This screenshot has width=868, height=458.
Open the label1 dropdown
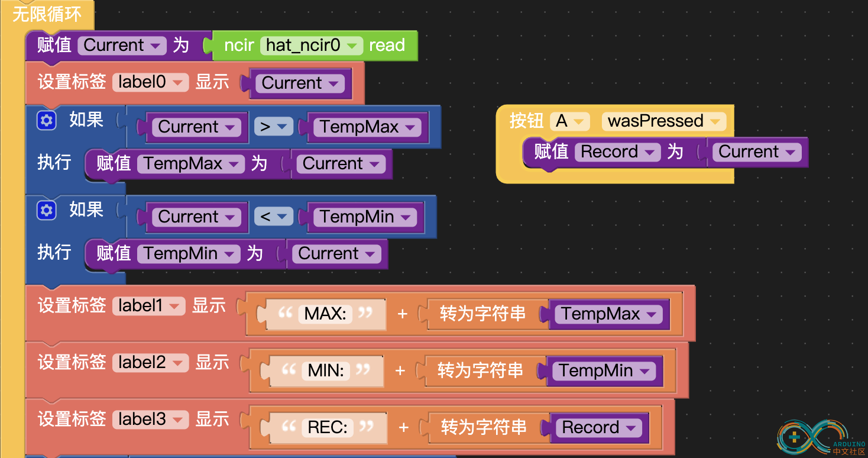pyautogui.click(x=148, y=306)
